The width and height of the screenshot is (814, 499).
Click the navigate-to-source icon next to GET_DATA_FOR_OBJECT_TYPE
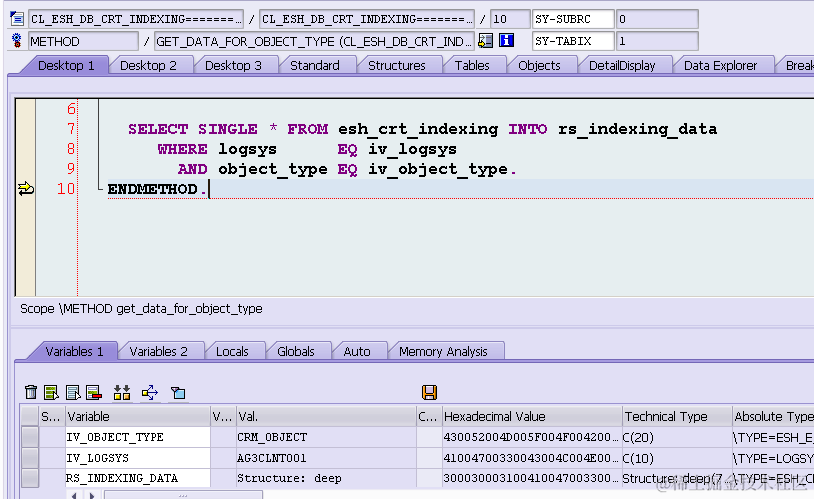[485, 41]
